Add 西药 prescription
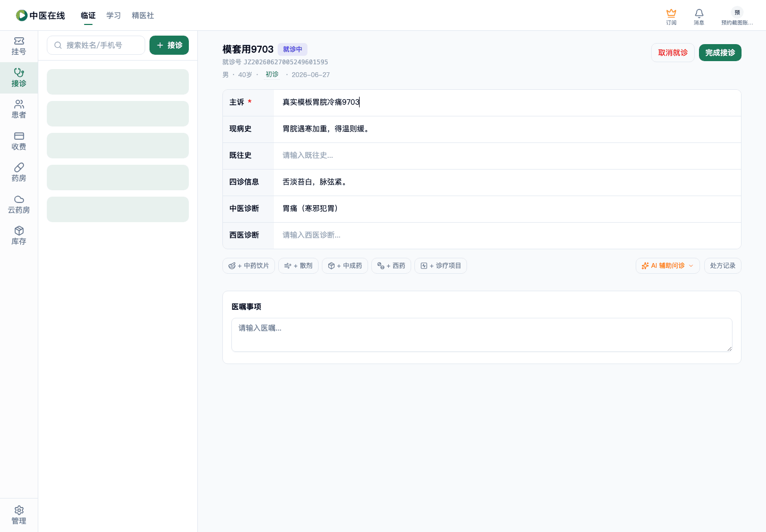This screenshot has width=766, height=532. pyautogui.click(x=391, y=266)
